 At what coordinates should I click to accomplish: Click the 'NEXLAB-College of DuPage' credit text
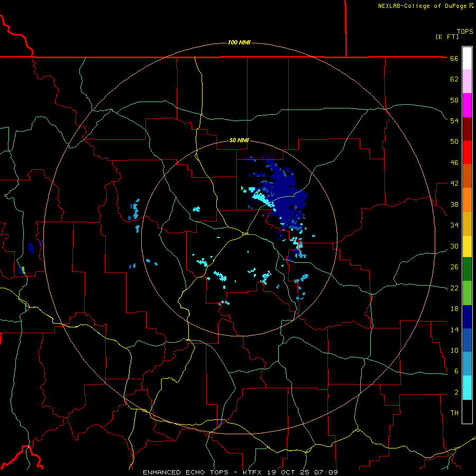(x=423, y=6)
